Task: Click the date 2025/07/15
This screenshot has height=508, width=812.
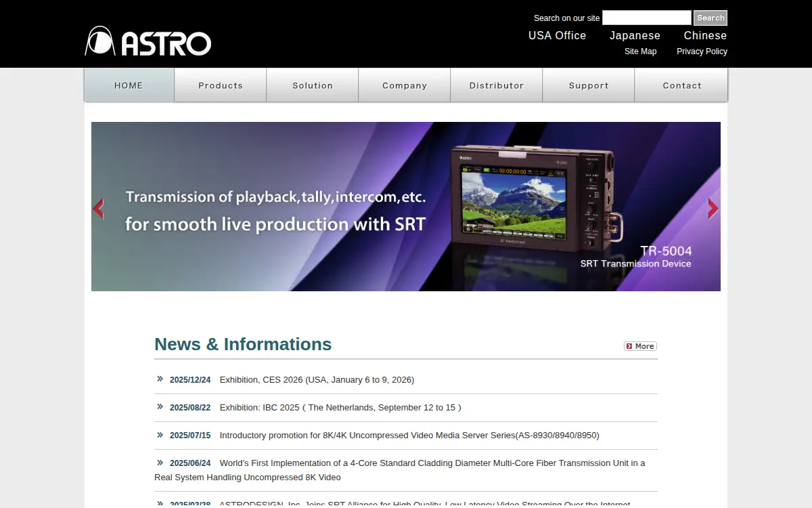Action: pyautogui.click(x=190, y=436)
